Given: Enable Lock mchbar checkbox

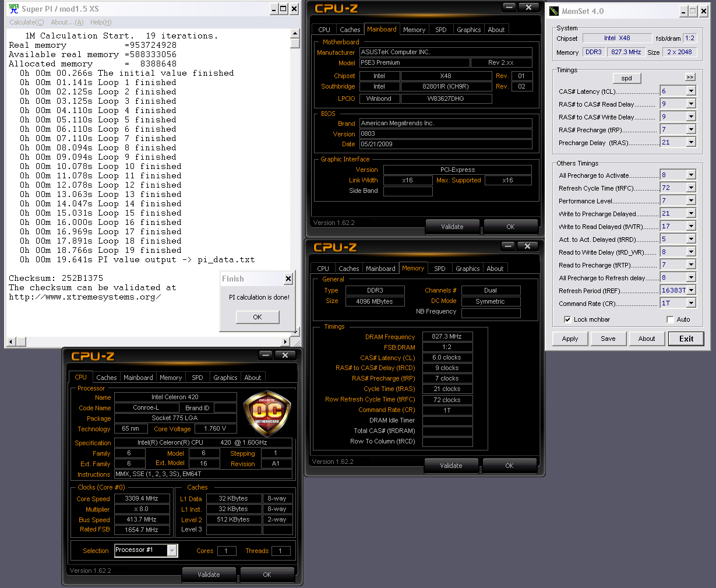Looking at the screenshot, I should click(x=567, y=319).
